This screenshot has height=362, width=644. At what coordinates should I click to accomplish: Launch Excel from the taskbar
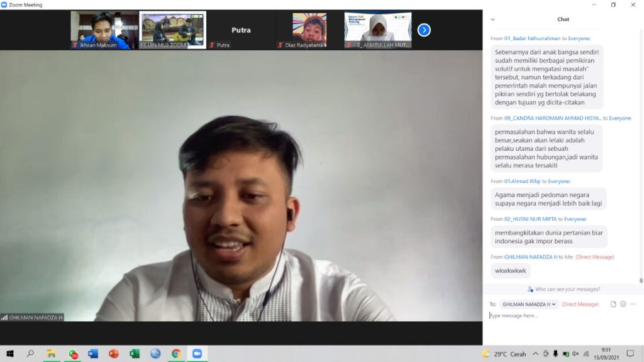(135, 354)
